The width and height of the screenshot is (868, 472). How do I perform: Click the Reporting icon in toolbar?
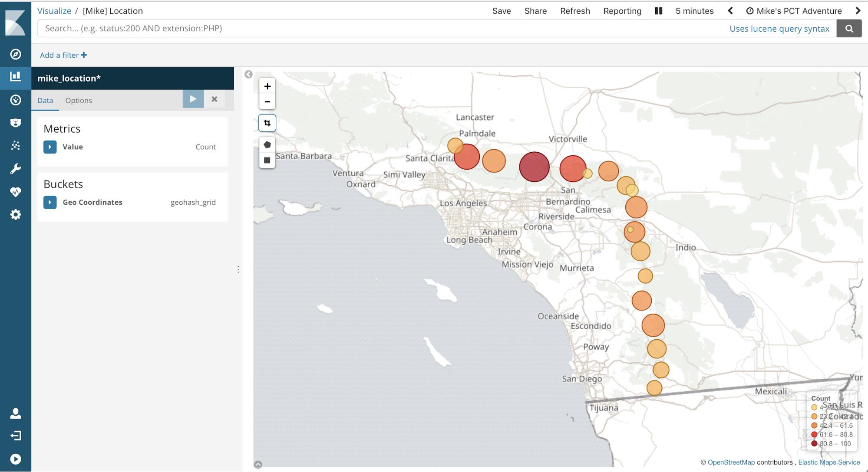622,10
